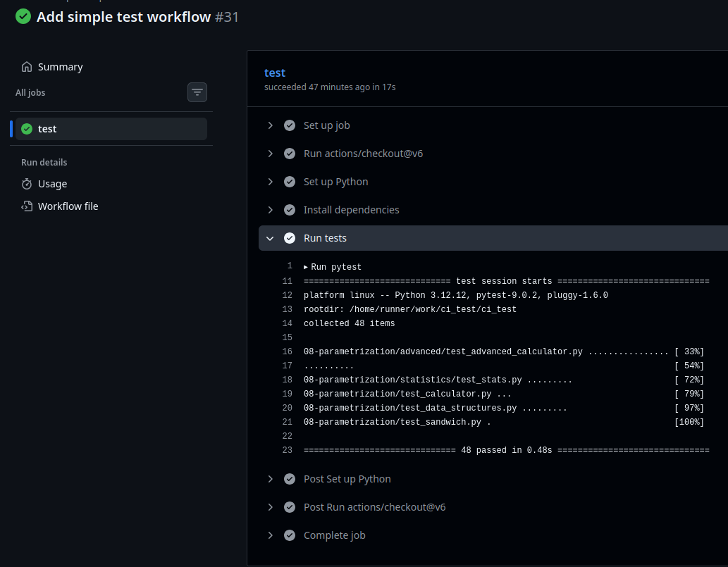728x567 pixels.
Task: Click the green success checkmark beside the workflow title
Action: (23, 16)
